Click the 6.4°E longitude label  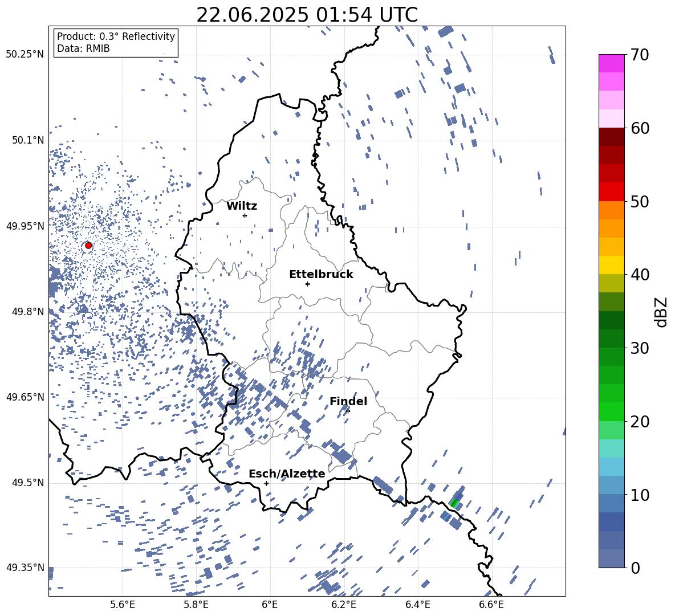point(417,605)
